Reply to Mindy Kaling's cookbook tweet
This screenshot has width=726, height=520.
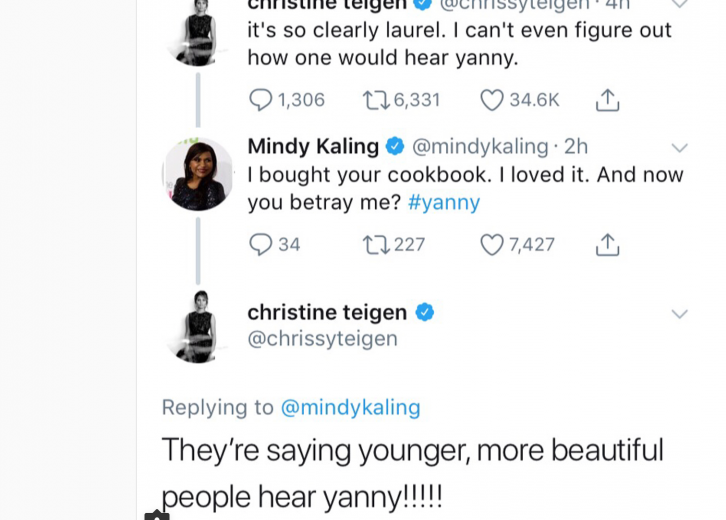[261, 244]
